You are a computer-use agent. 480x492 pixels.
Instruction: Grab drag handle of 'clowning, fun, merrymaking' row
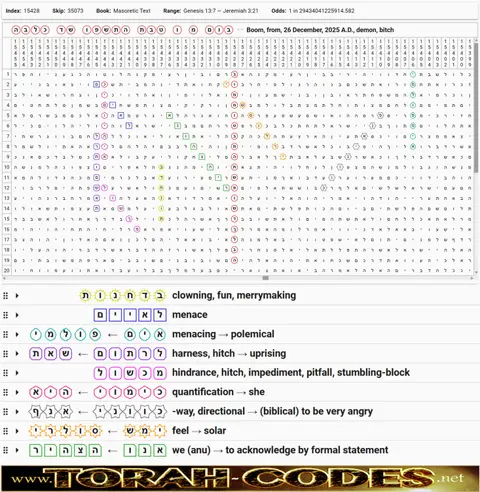coord(5,296)
